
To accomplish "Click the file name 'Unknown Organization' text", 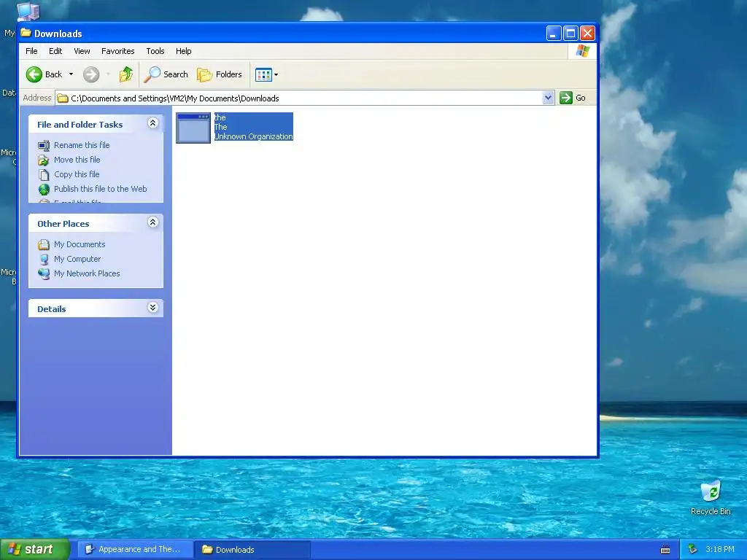I will [253, 136].
